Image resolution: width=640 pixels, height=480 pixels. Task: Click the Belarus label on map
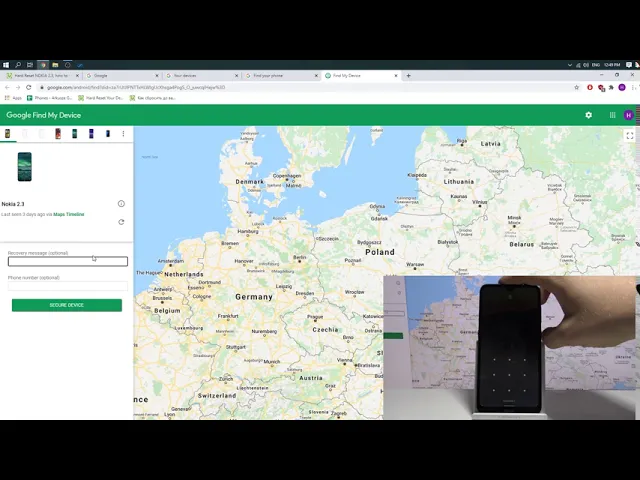522,244
